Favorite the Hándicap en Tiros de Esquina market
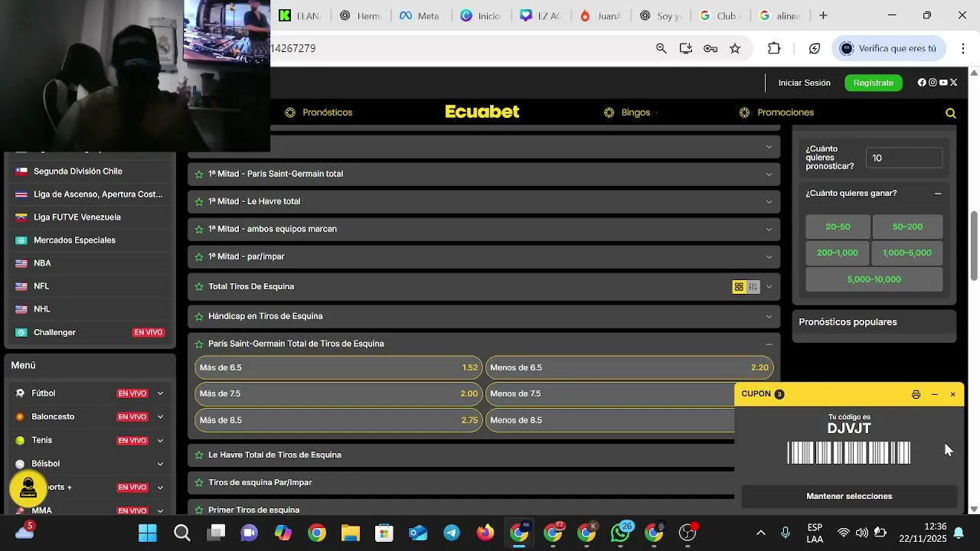Viewport: 980px width, 551px height. coord(199,317)
